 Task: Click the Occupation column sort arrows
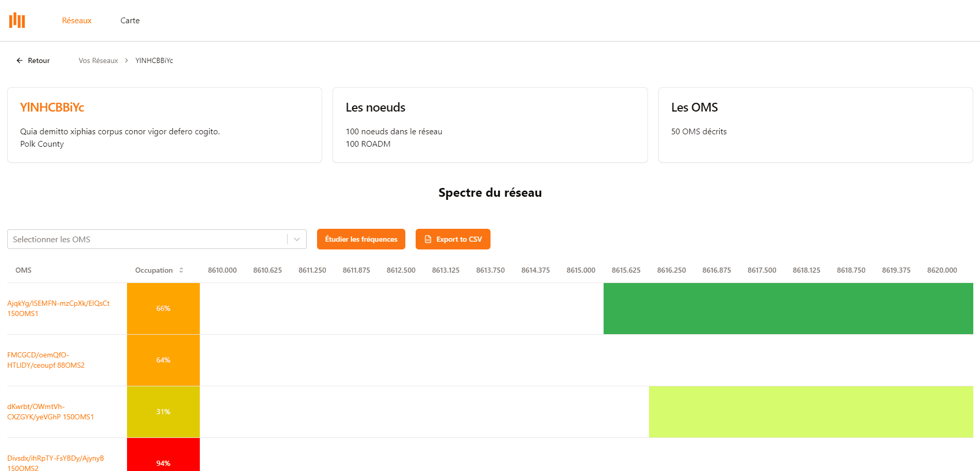point(181,270)
